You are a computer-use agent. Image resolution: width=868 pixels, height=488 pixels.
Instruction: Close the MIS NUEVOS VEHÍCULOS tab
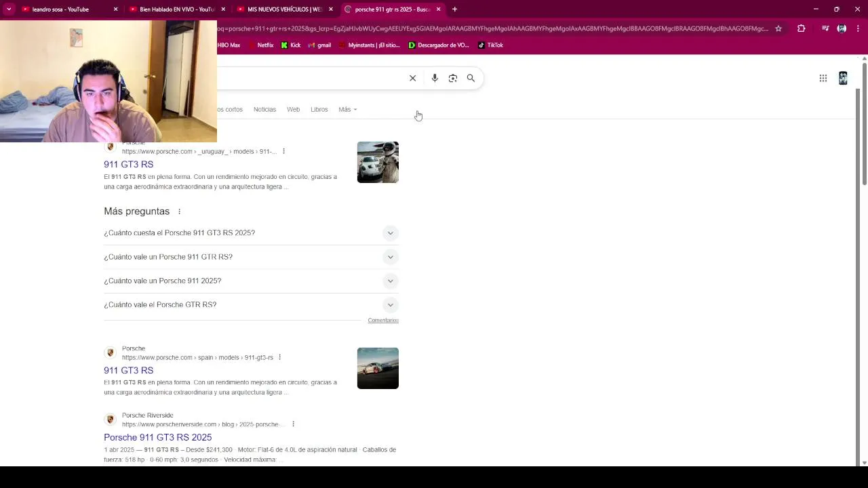click(331, 9)
